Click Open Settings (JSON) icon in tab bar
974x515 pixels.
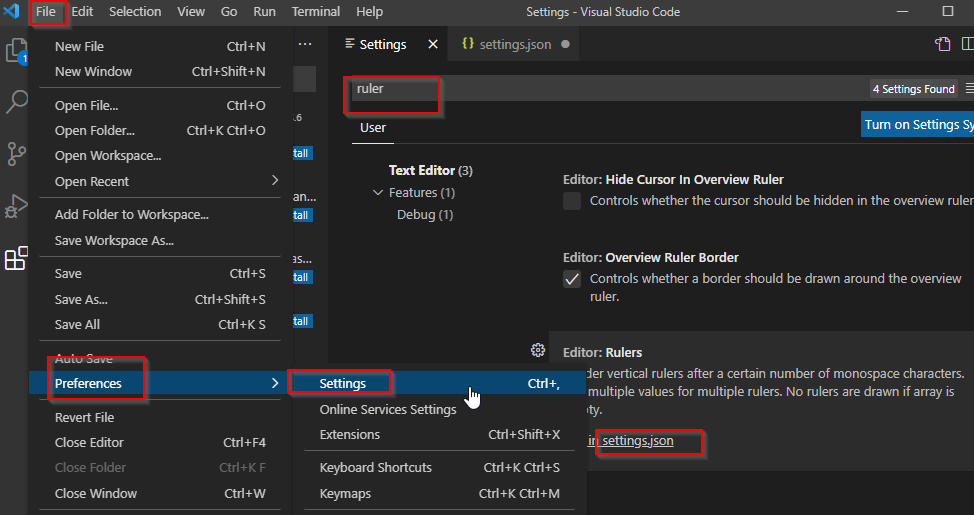click(943, 44)
